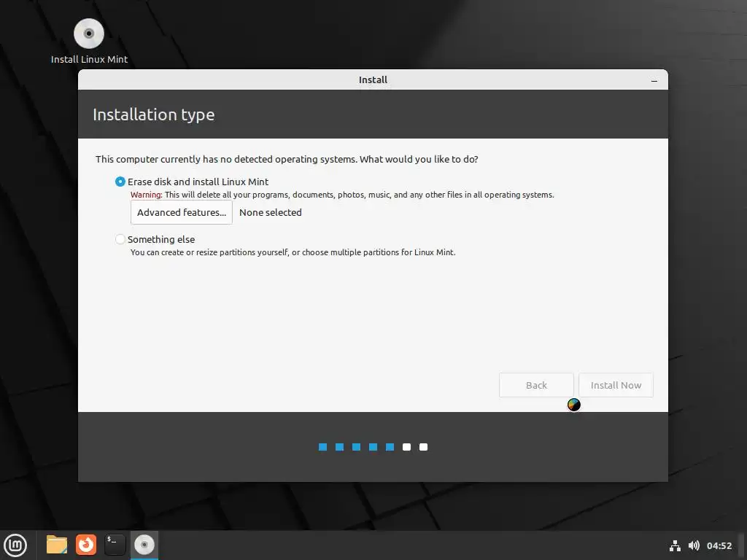747x560 pixels.
Task: Launch the file manager from the panel
Action: click(x=57, y=545)
